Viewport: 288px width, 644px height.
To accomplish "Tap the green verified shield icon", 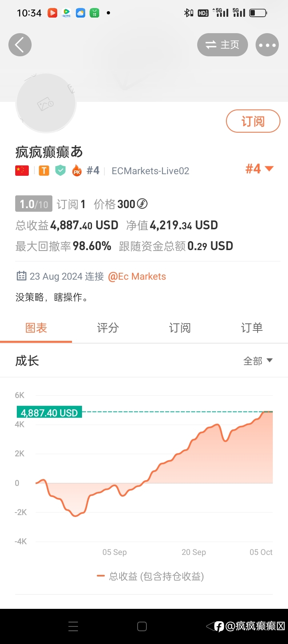I will coord(60,171).
